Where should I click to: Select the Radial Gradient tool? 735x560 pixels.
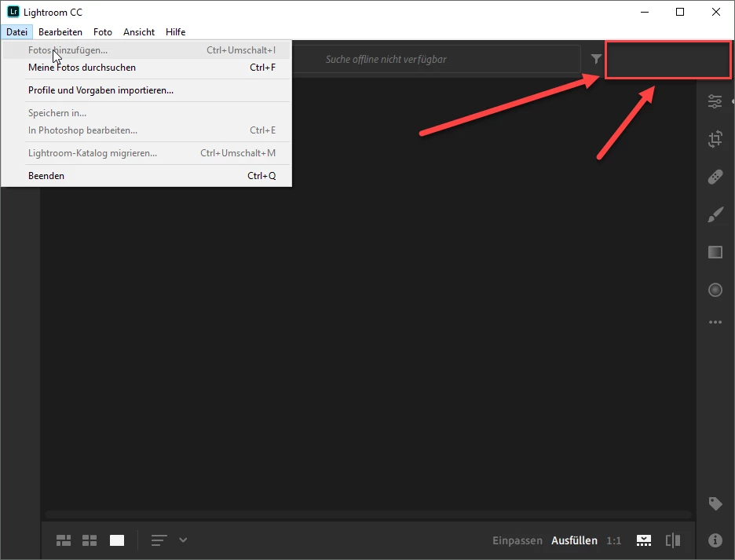(x=715, y=290)
